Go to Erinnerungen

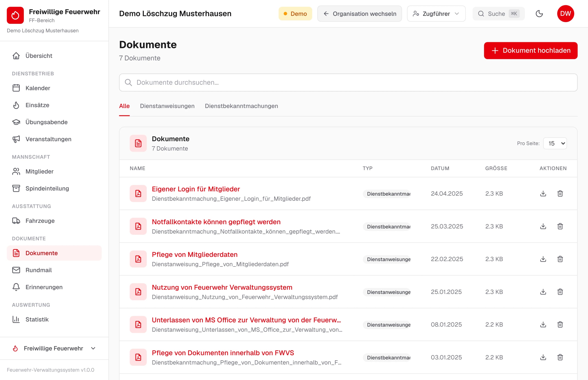(x=54, y=287)
